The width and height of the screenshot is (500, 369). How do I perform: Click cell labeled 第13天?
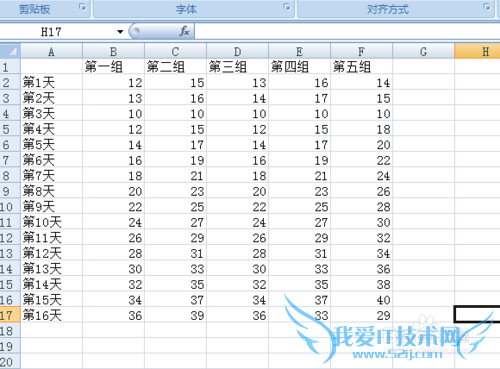51,269
